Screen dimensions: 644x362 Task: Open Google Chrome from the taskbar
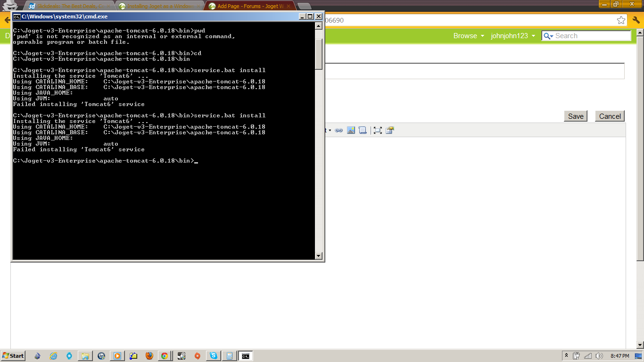(x=164, y=356)
